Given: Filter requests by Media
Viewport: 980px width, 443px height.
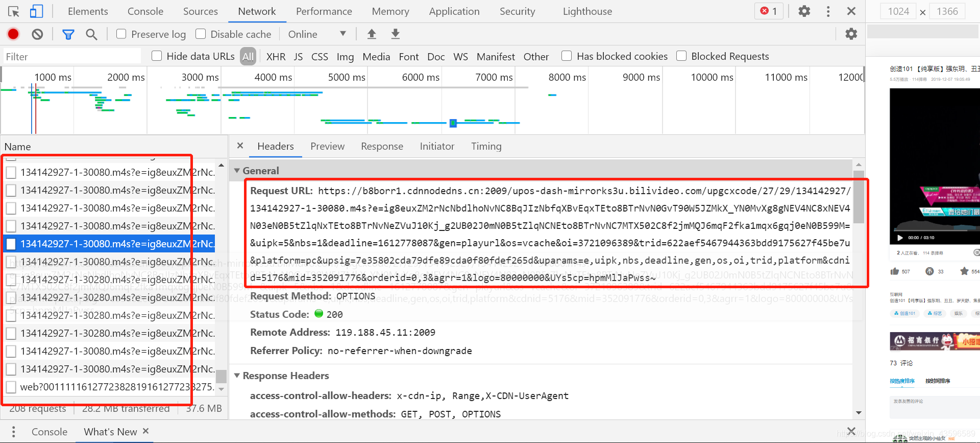Looking at the screenshot, I should (376, 56).
